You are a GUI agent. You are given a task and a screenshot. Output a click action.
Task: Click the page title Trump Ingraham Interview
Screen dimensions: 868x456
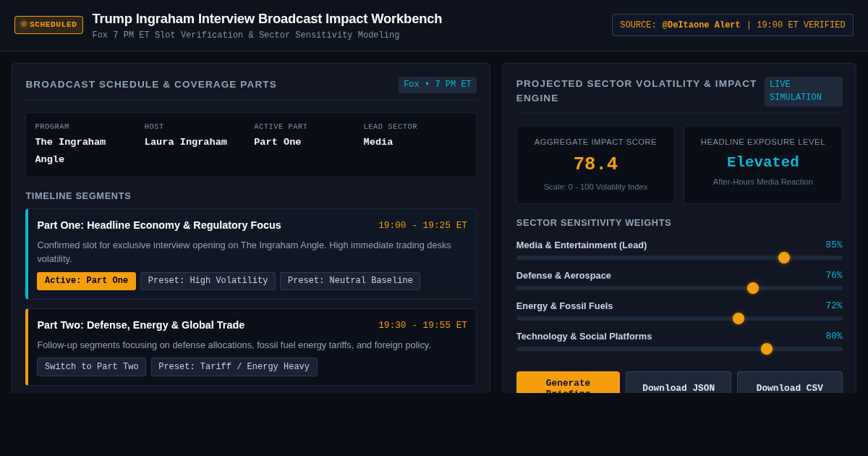(x=267, y=19)
